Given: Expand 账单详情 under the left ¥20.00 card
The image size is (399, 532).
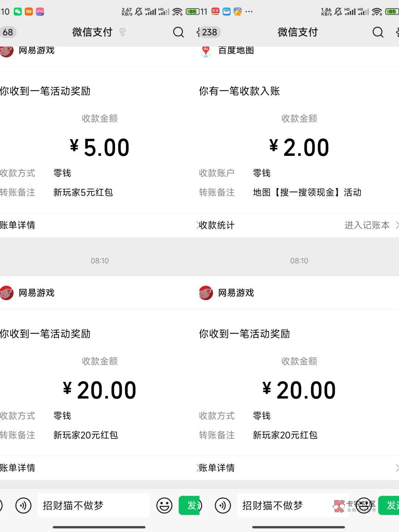Looking at the screenshot, I should point(18,468).
